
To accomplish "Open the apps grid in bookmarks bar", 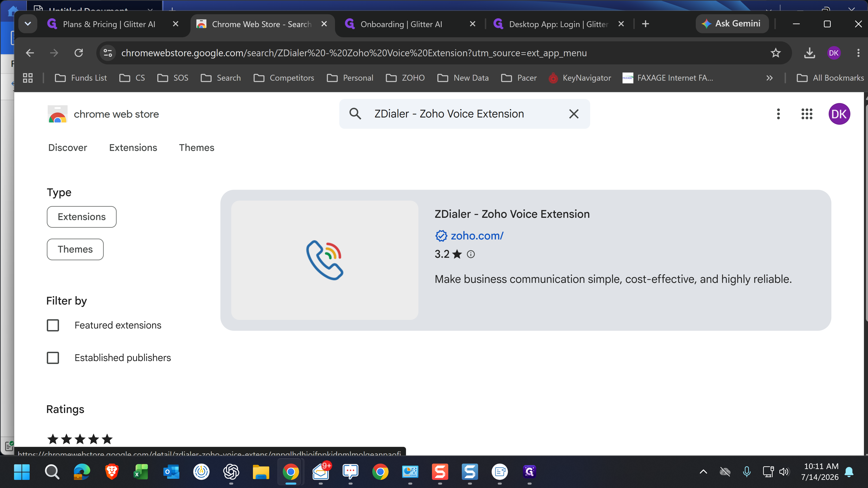I will [28, 78].
